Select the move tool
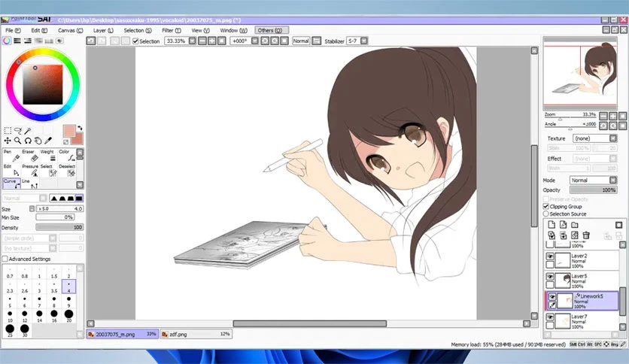This screenshot has width=629, height=364. tap(8, 141)
